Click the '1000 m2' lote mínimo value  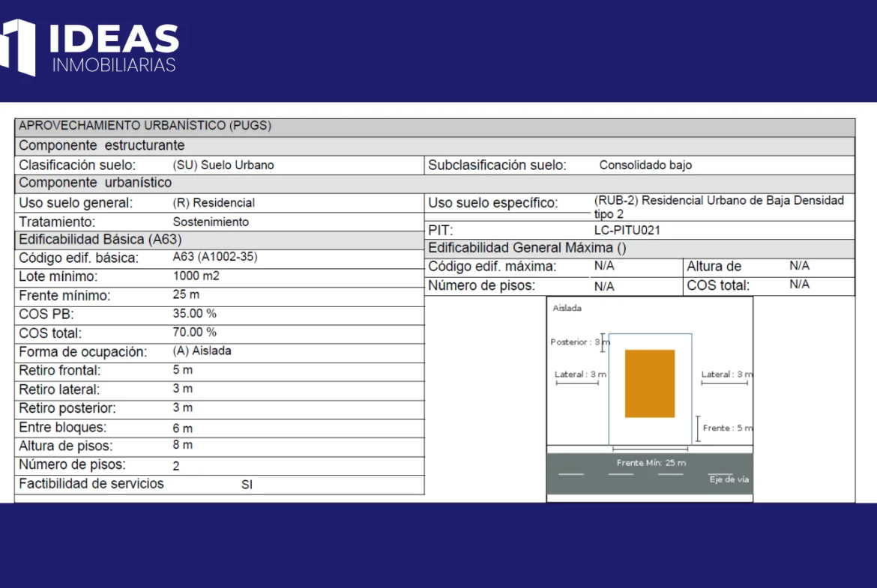(x=196, y=276)
